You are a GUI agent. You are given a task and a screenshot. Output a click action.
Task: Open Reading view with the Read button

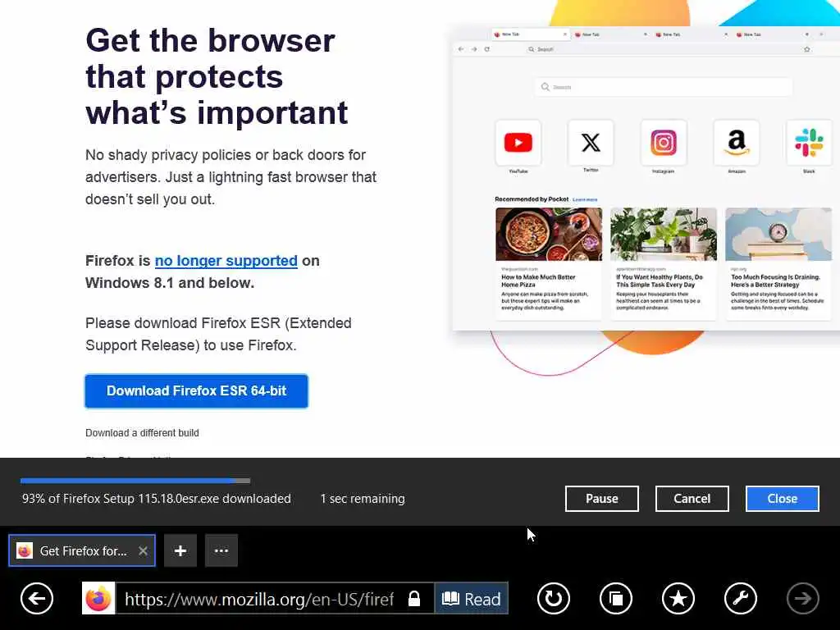point(472,598)
